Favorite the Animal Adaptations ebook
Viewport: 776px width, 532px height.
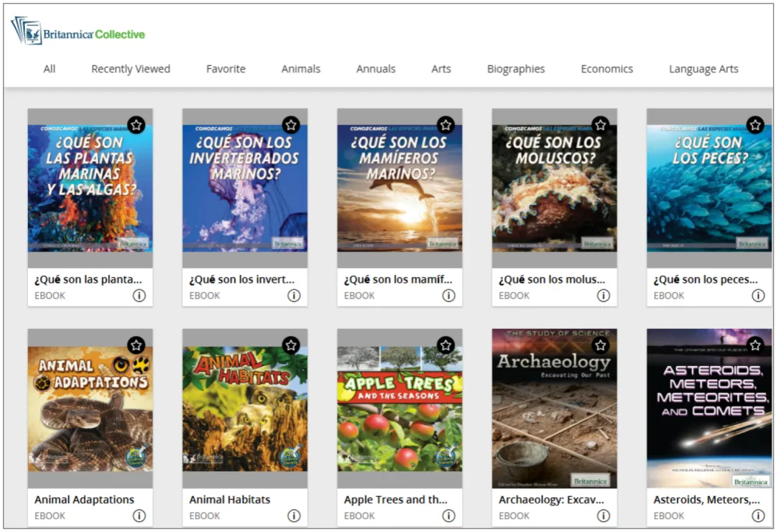[136, 345]
